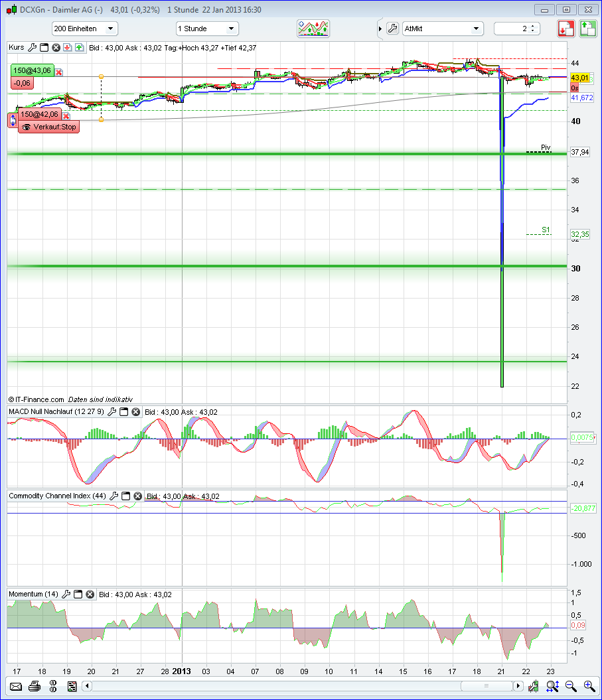Image resolution: width=602 pixels, height=700 pixels.
Task: Open the 1 Stunde timeframe dropdown
Action: pyautogui.click(x=207, y=29)
